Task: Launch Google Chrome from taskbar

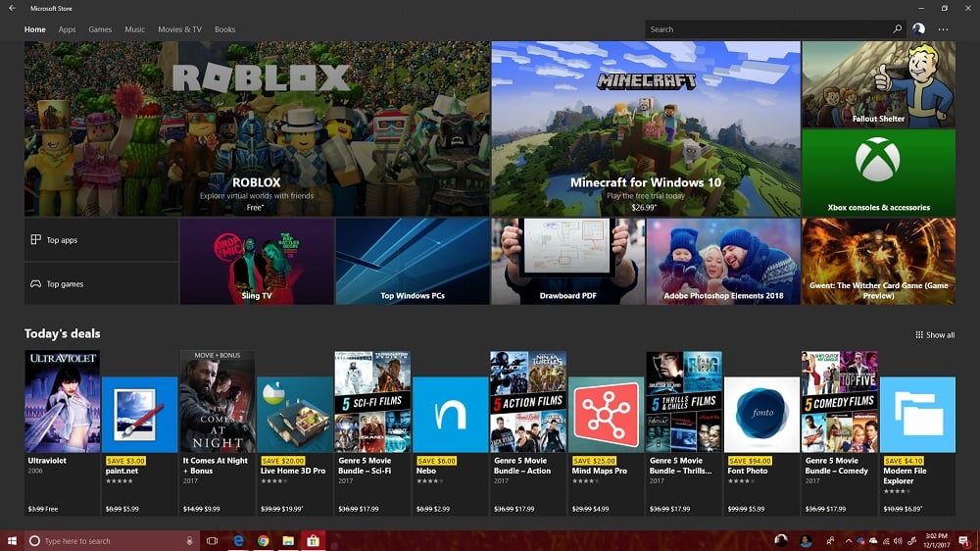Action: [263, 541]
